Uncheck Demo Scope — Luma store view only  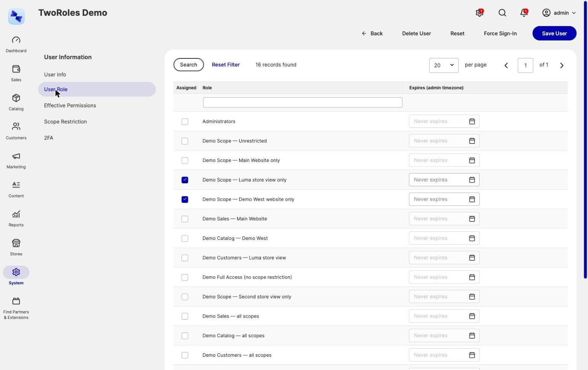tap(185, 180)
